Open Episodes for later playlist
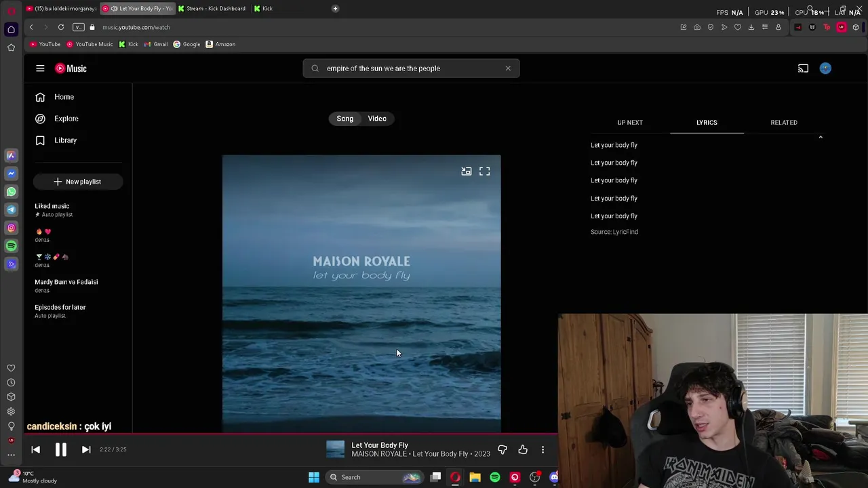Screen dimensions: 868x488 tap(60, 307)
